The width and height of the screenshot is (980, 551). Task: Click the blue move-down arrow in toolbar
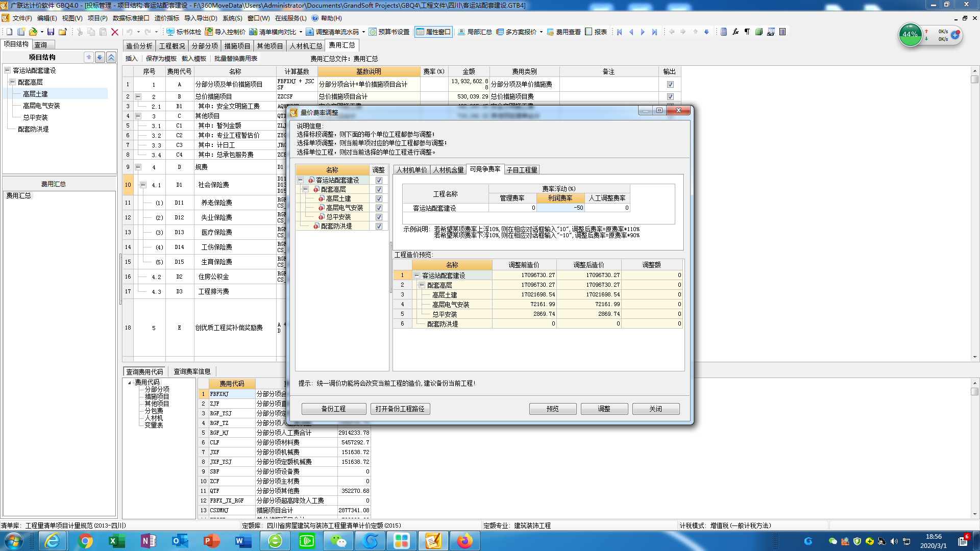coord(706,32)
